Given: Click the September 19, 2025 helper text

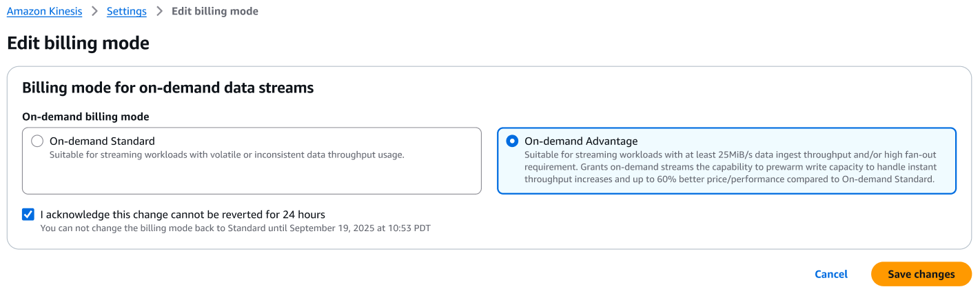Looking at the screenshot, I should pyautogui.click(x=235, y=228).
